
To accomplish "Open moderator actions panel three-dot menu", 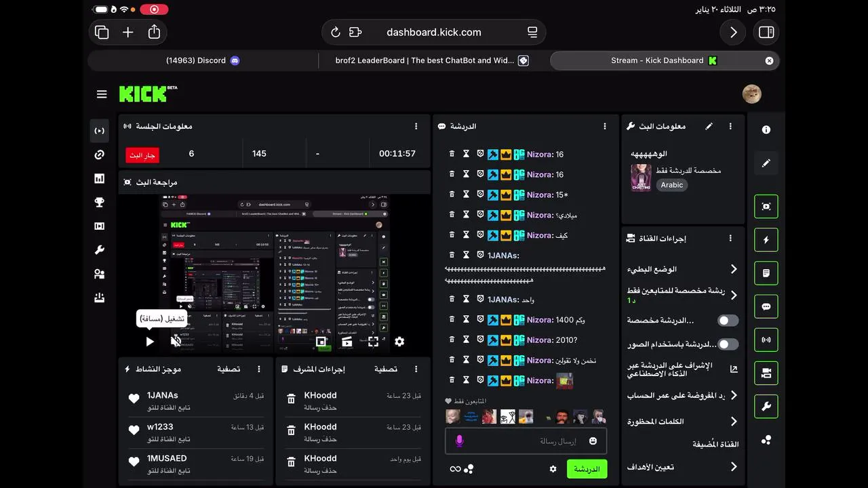I will tap(416, 369).
